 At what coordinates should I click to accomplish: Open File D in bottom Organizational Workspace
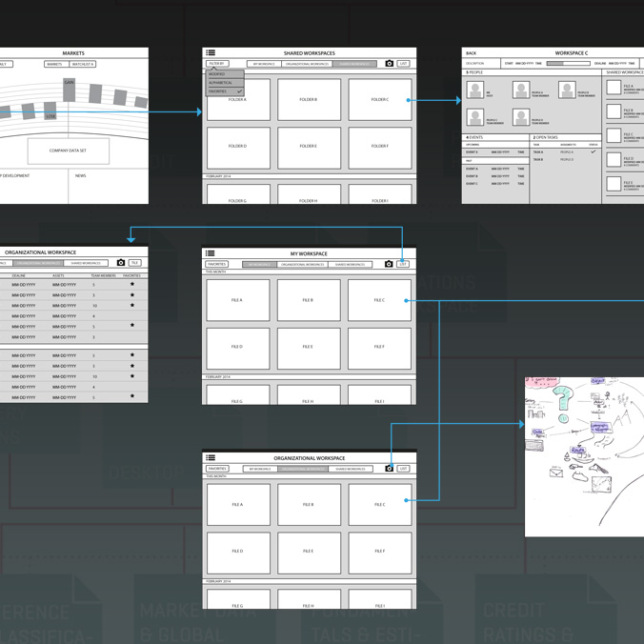[x=238, y=553]
